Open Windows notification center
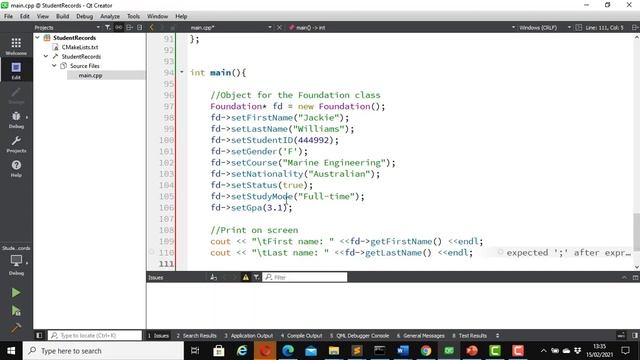640x360 pixels. tap(625, 351)
